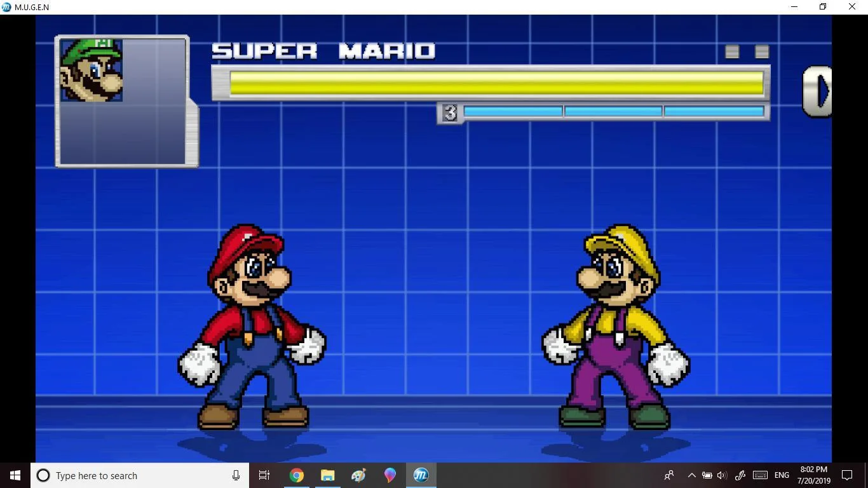This screenshot has height=488, width=868.
Task: Click the yellow-and-purple Mario fighter sprite
Action: tap(616, 327)
